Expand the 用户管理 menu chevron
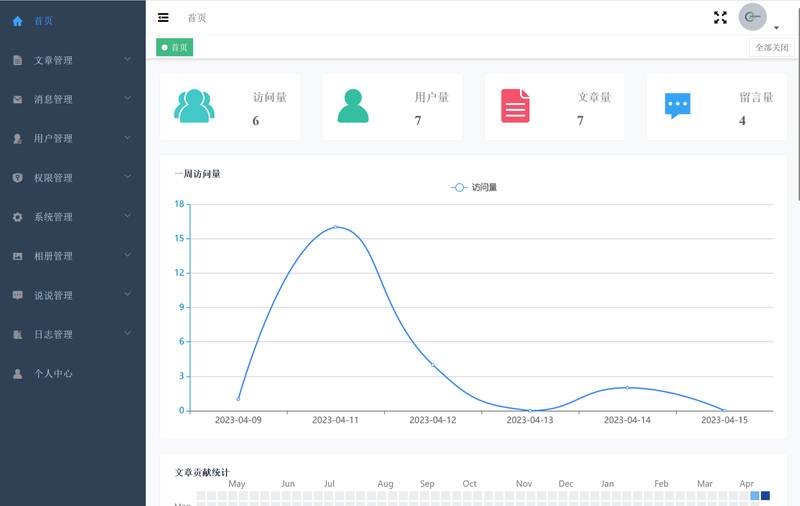Screen dimensions: 800x506 point(128,137)
